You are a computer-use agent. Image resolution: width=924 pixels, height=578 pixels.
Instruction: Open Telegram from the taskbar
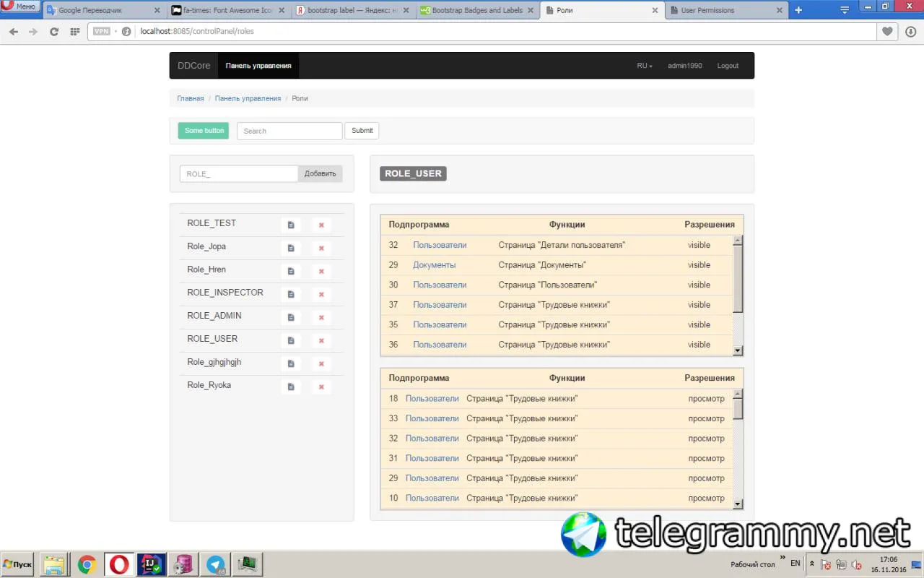(x=216, y=564)
